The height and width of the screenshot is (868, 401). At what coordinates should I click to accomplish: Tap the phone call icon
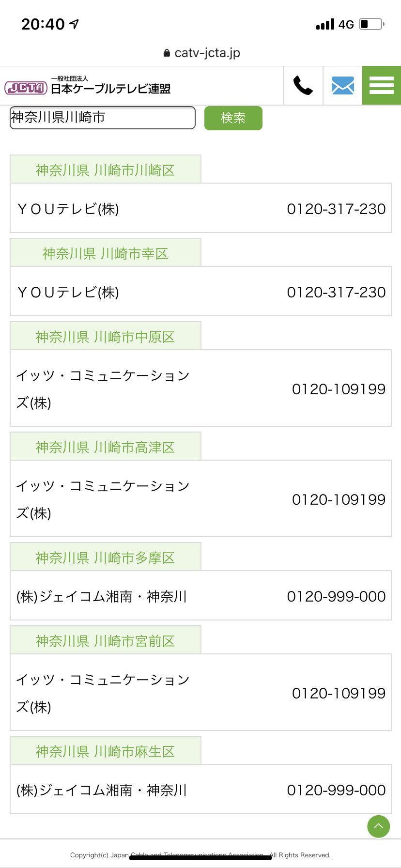[x=303, y=86]
